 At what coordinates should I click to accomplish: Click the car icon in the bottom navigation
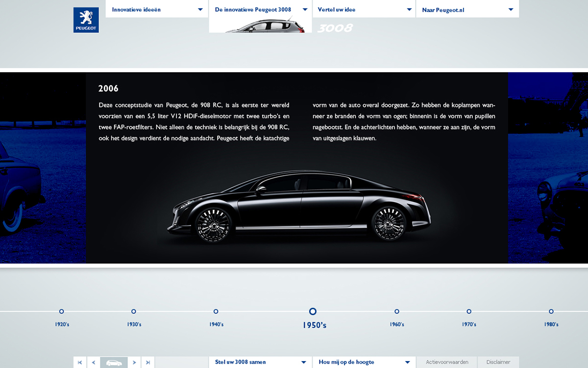click(114, 363)
